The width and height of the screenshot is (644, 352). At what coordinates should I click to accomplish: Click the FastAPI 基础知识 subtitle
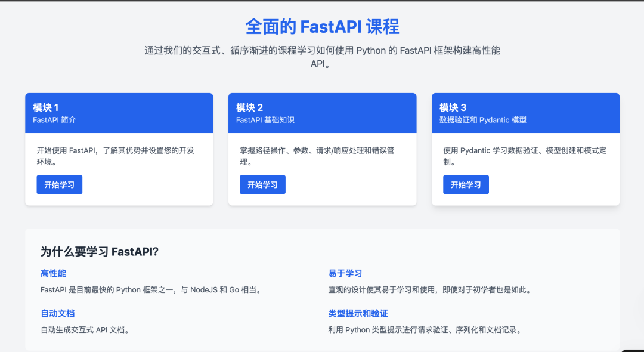[x=265, y=120]
